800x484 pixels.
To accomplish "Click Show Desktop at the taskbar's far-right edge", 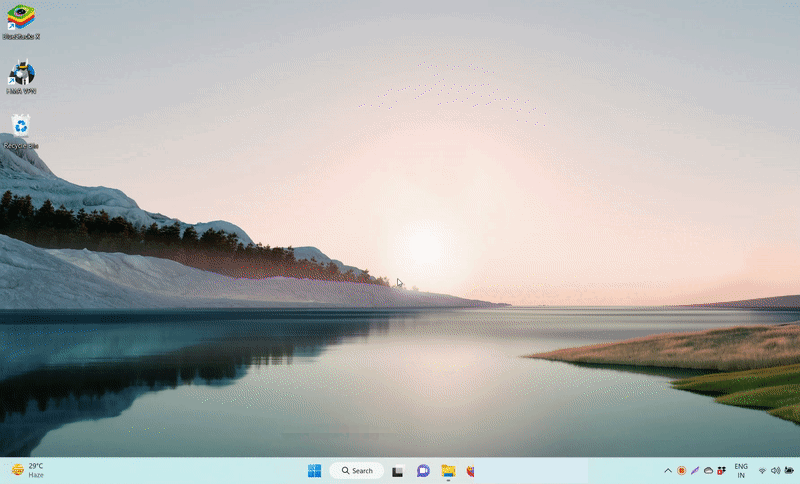I will pos(798,471).
